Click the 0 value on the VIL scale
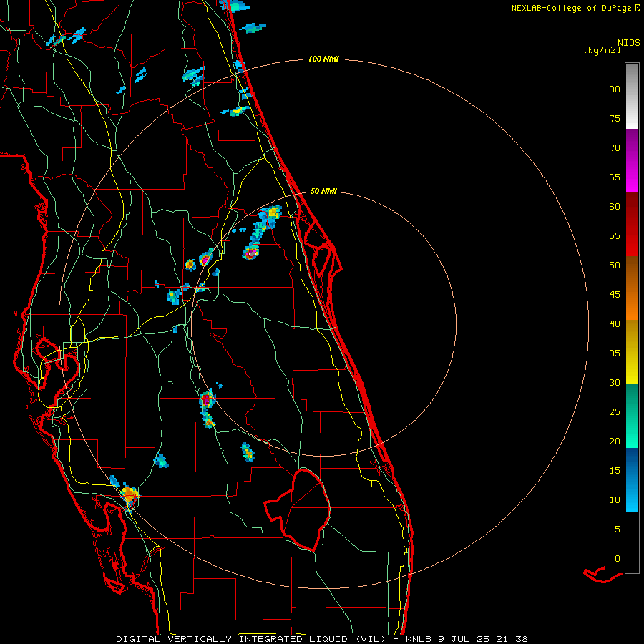This screenshot has width=644, height=644. [618, 559]
